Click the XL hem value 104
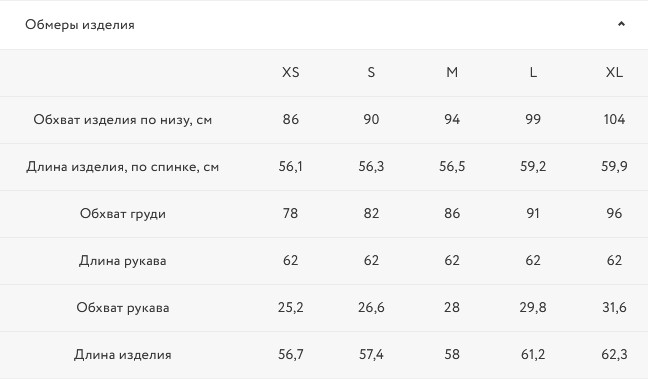Viewport: 648px width, 379px height. pos(614,119)
